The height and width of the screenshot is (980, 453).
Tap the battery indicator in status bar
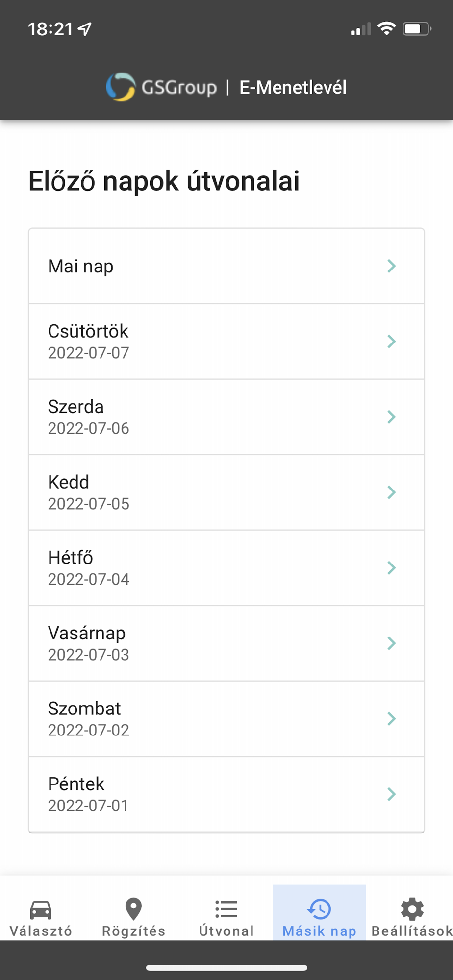pyautogui.click(x=417, y=29)
